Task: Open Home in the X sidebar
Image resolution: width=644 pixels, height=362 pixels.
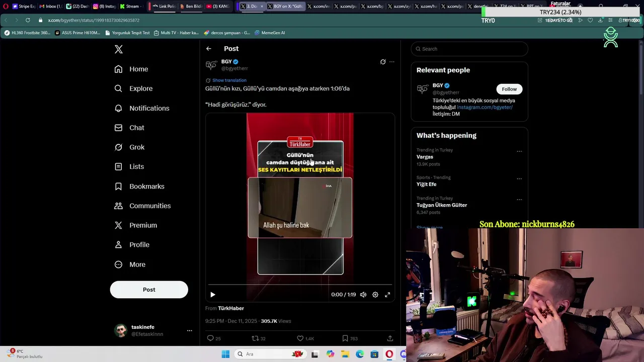Action: pos(131,69)
